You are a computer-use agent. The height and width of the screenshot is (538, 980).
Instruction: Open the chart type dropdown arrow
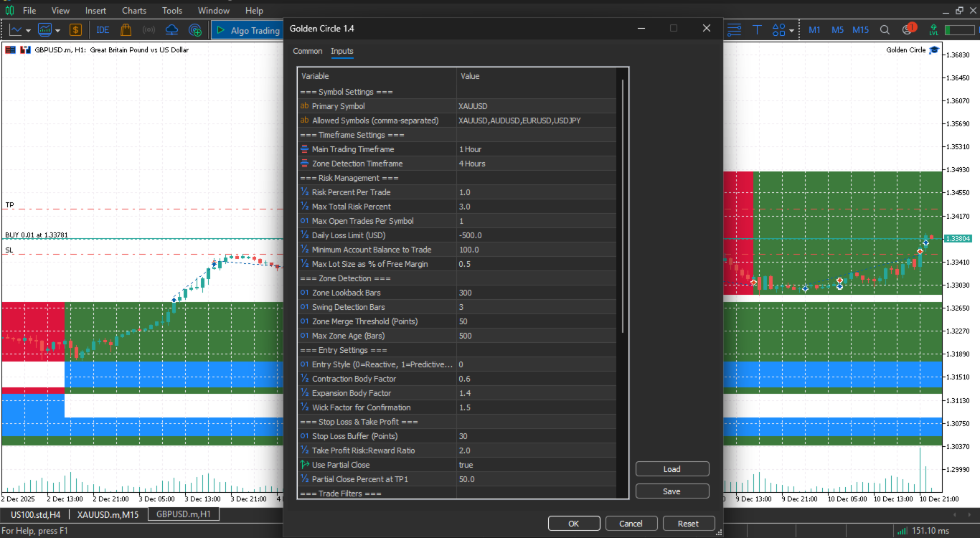click(28, 31)
